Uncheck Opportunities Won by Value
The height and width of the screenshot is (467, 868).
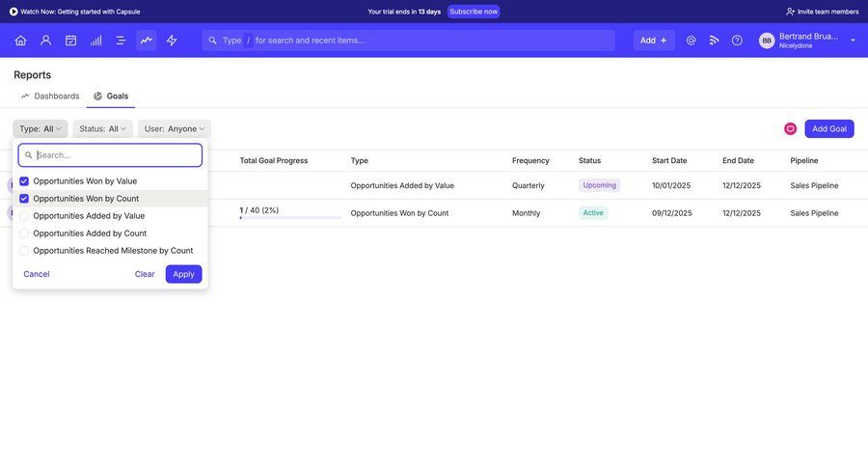point(24,181)
